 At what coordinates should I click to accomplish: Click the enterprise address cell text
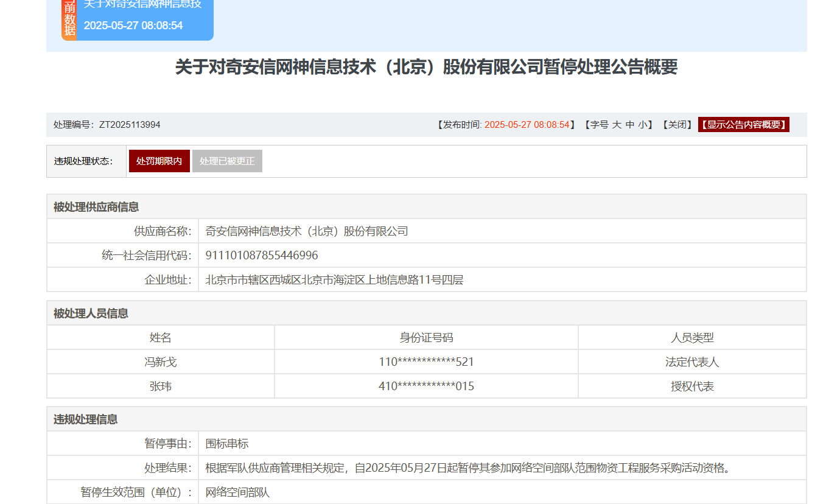335,280
